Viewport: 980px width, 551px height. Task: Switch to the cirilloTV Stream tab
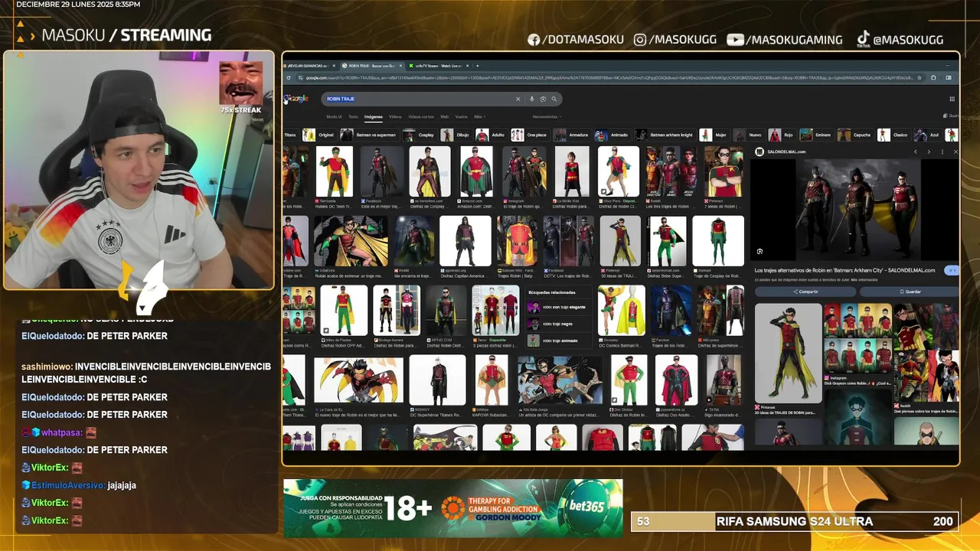tap(440, 66)
